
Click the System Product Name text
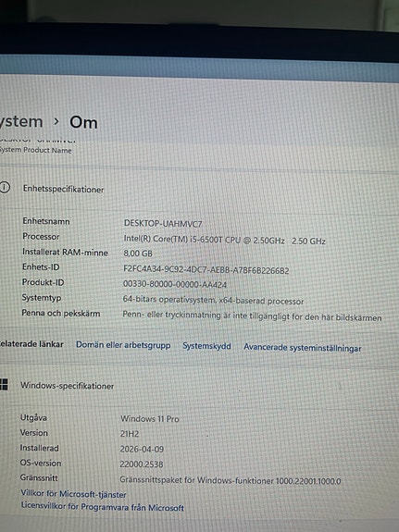tap(36, 150)
